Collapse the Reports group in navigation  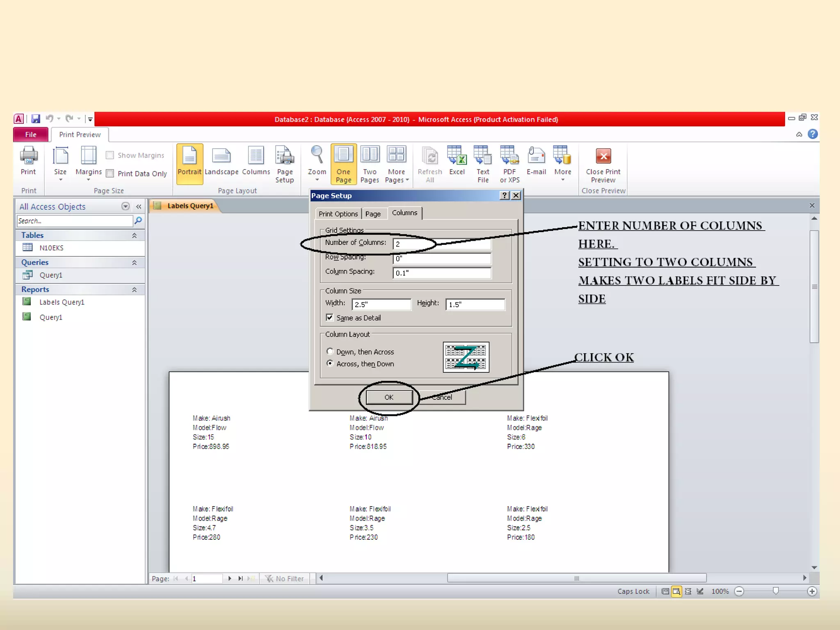(134, 290)
